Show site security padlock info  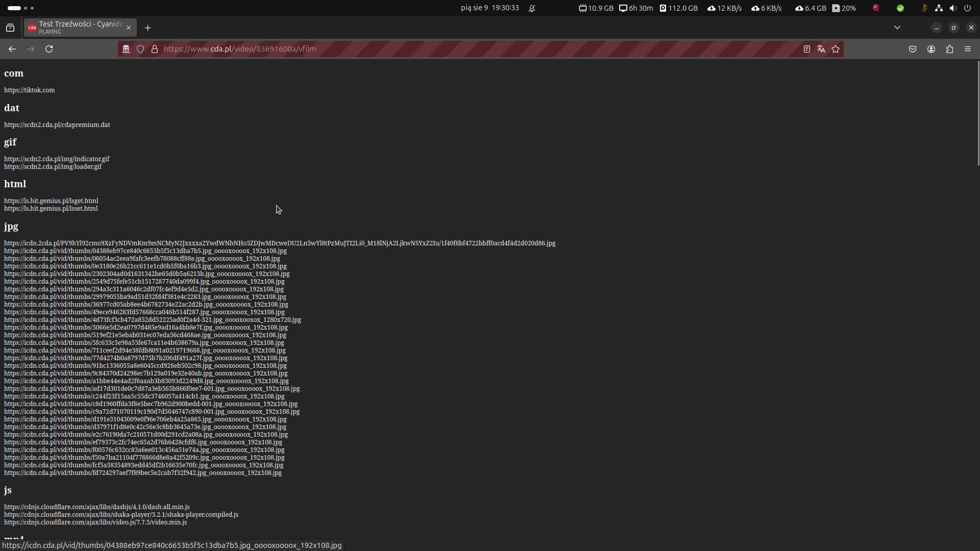click(x=155, y=49)
